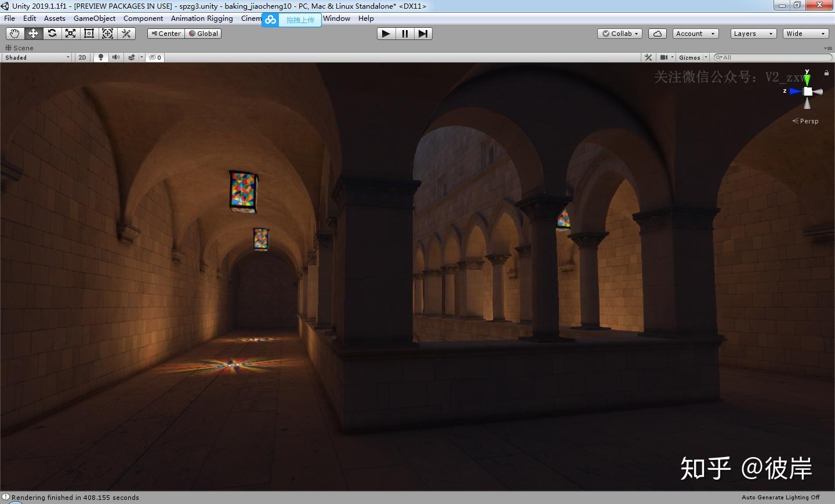Select the Rotate tool

point(52,34)
